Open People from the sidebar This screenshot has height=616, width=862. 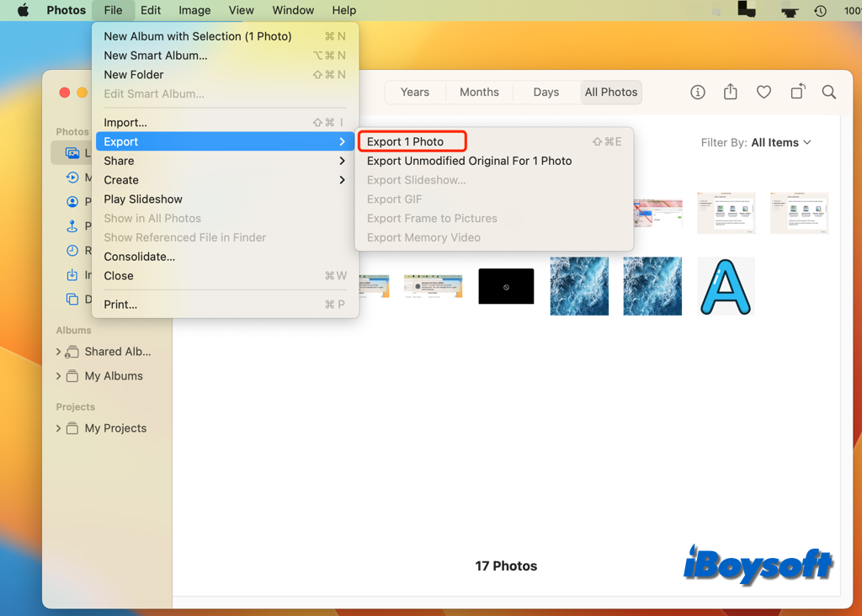pos(74,201)
